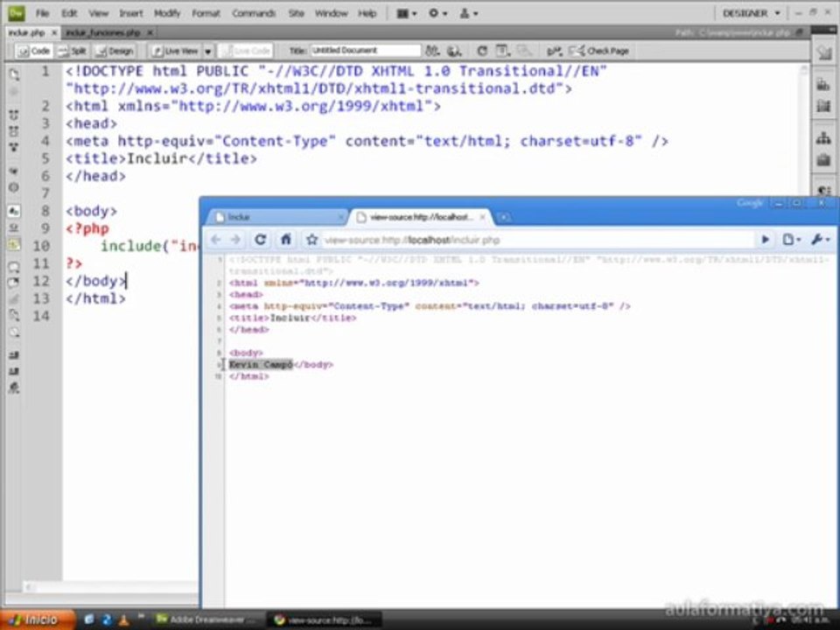Screen dimensions: 840x630
Task: Open the Format menu
Action: (206, 13)
